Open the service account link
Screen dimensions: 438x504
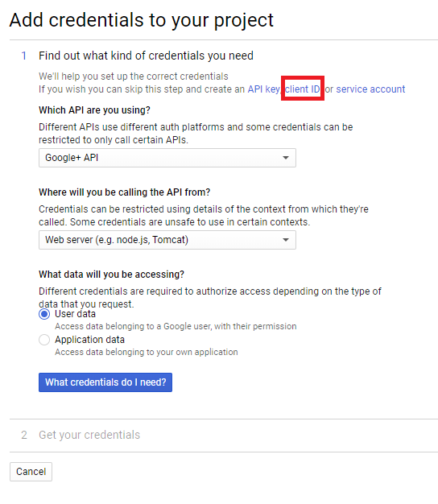click(x=370, y=89)
